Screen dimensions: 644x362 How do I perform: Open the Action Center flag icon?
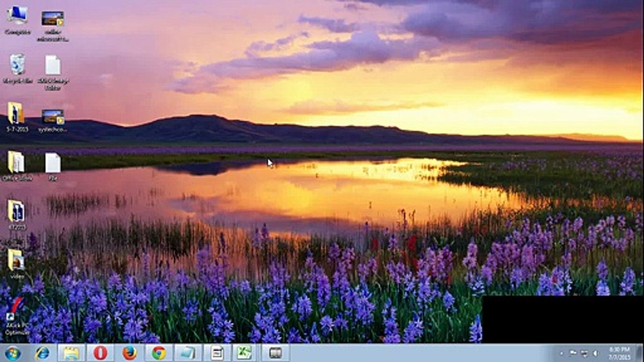click(573, 353)
